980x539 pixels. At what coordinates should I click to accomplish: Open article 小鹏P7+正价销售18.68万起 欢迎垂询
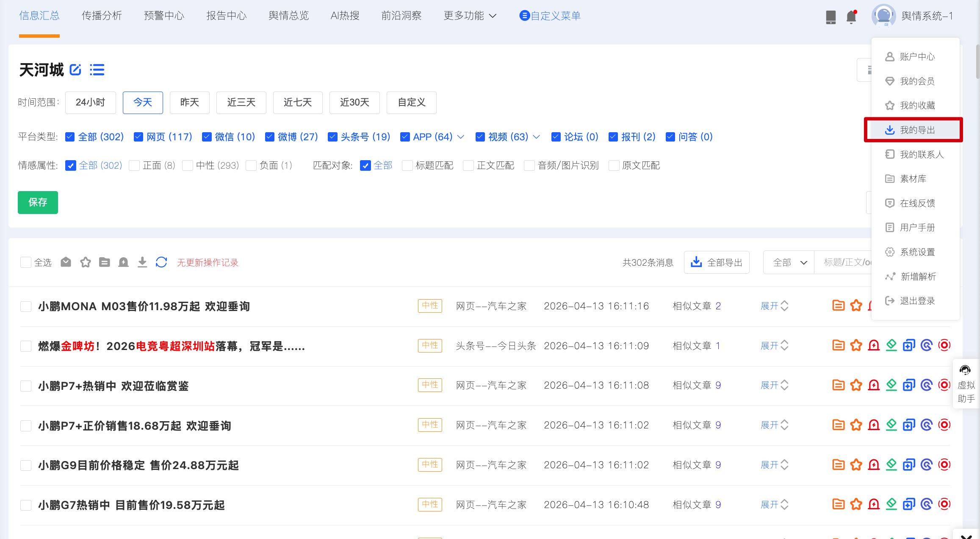click(135, 425)
